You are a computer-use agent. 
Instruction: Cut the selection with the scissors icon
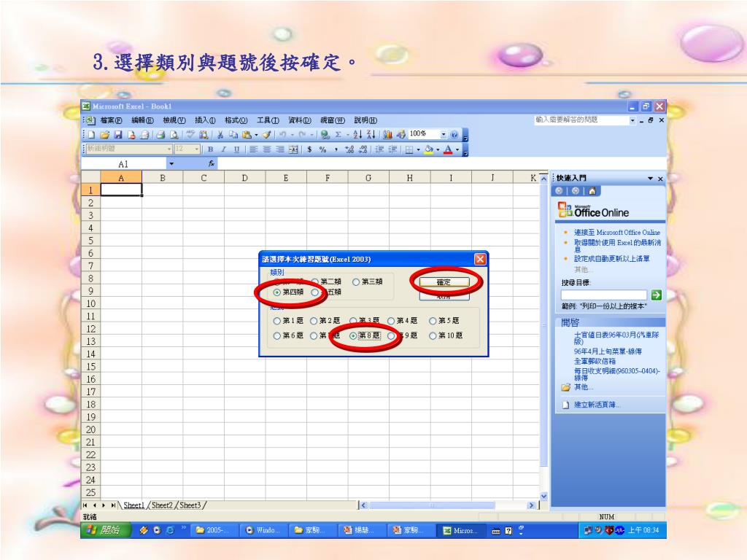click(x=220, y=135)
